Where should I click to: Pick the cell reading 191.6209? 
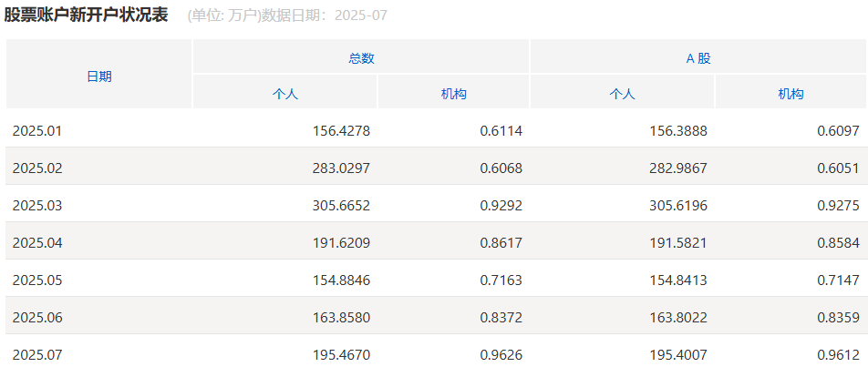click(341, 242)
